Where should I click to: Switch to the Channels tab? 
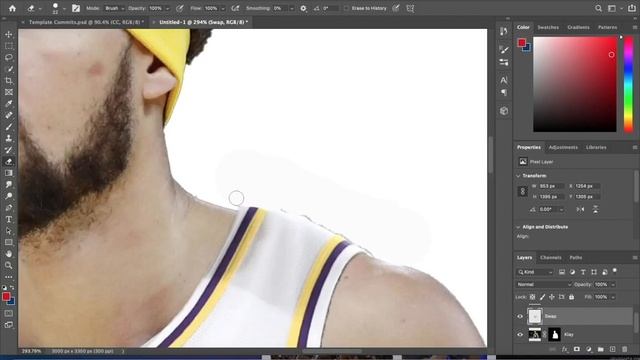(x=551, y=258)
